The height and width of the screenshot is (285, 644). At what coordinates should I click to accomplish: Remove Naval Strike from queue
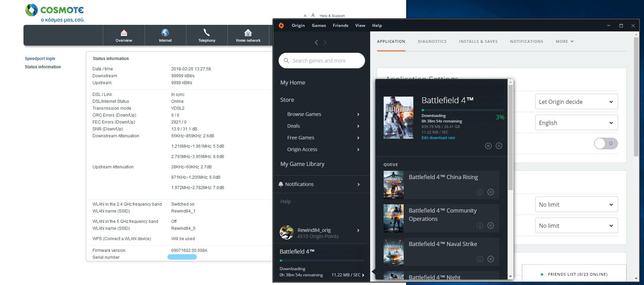[490, 259]
